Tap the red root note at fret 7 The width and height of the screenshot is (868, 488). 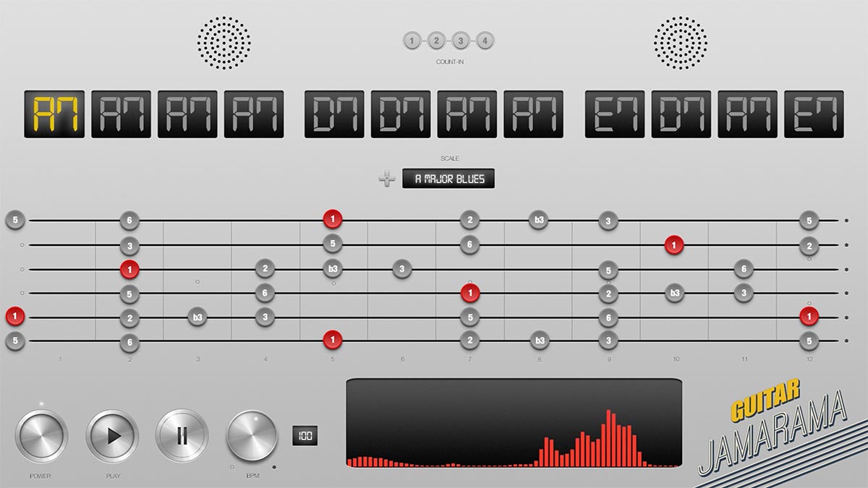[470, 293]
